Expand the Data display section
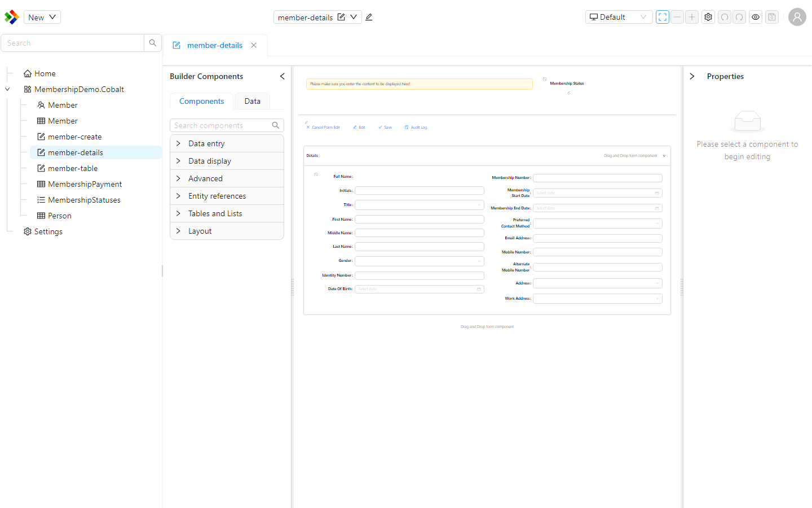This screenshot has height=508, width=812. point(227,161)
